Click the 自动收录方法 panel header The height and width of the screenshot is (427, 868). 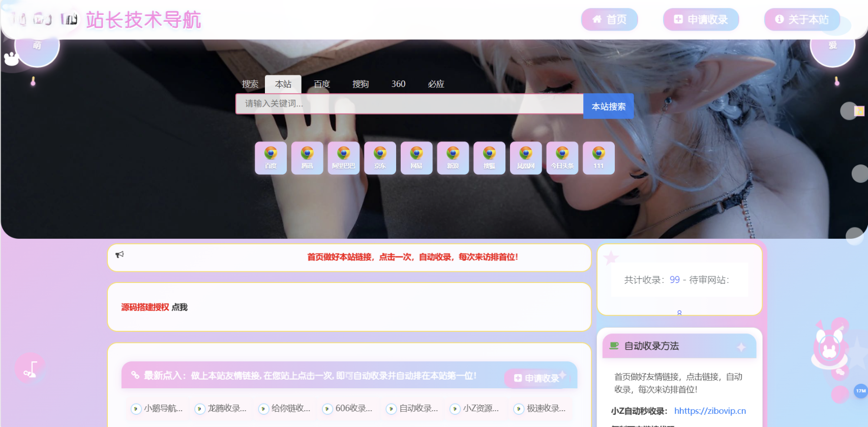679,346
